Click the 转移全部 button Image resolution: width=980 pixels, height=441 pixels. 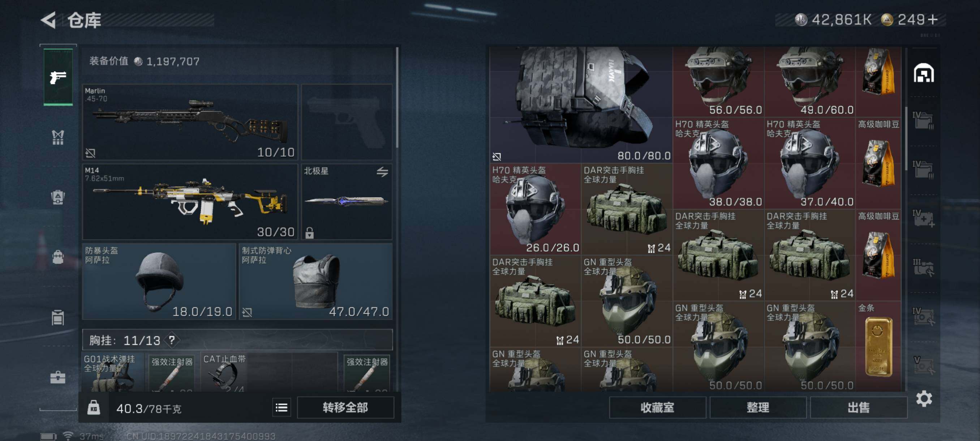345,407
